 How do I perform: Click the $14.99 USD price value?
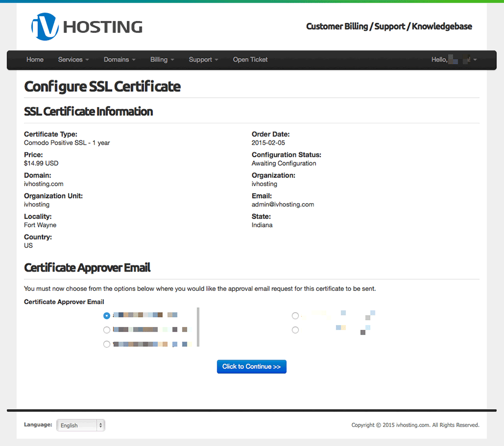coord(41,163)
